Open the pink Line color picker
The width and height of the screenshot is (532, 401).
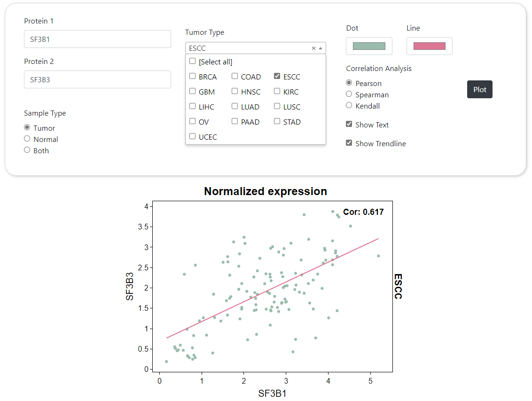coord(429,46)
